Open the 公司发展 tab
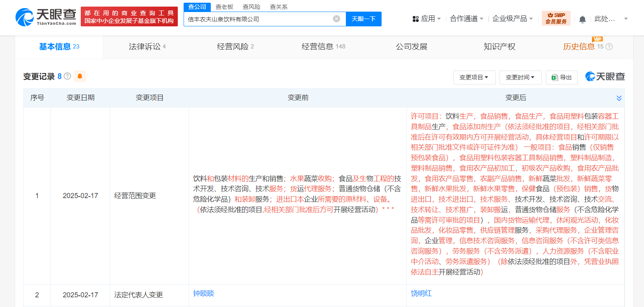644x307 pixels. (x=411, y=47)
